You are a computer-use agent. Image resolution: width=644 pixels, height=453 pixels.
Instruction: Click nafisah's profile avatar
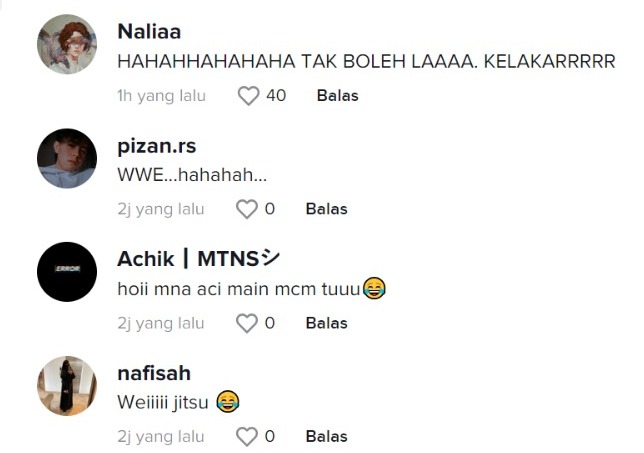[x=67, y=385]
